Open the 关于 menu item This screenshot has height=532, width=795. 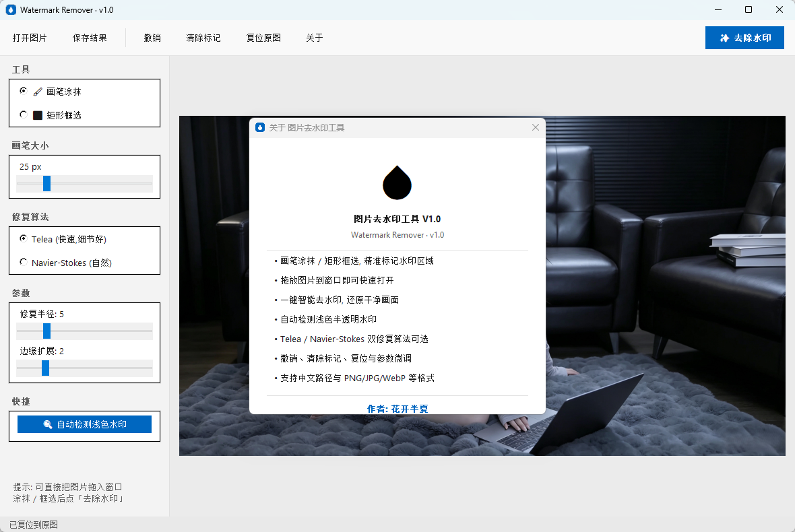pos(315,38)
